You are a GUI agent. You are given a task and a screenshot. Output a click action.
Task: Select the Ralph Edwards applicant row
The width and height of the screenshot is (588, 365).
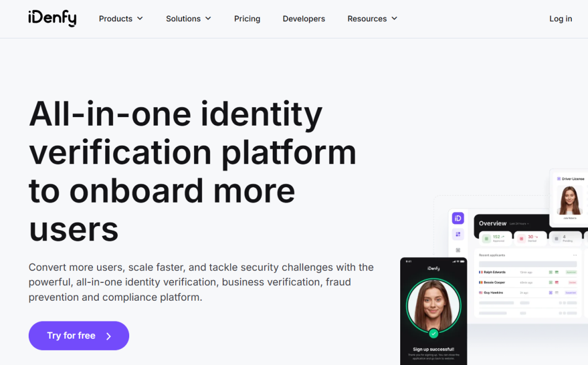528,272
